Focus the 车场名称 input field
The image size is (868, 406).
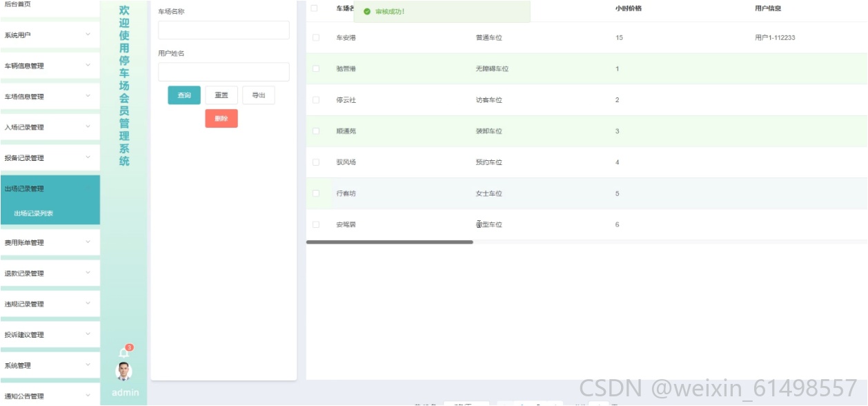point(224,30)
